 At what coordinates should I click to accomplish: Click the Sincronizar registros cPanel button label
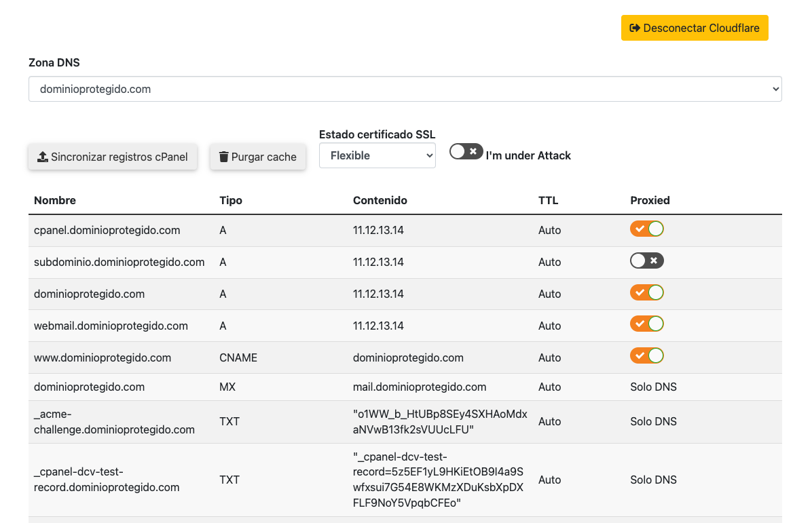(119, 157)
